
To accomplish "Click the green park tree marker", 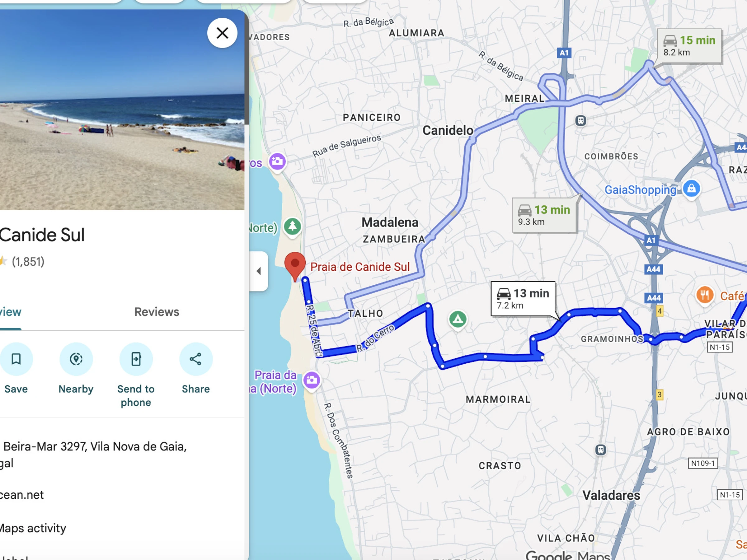I will [293, 226].
